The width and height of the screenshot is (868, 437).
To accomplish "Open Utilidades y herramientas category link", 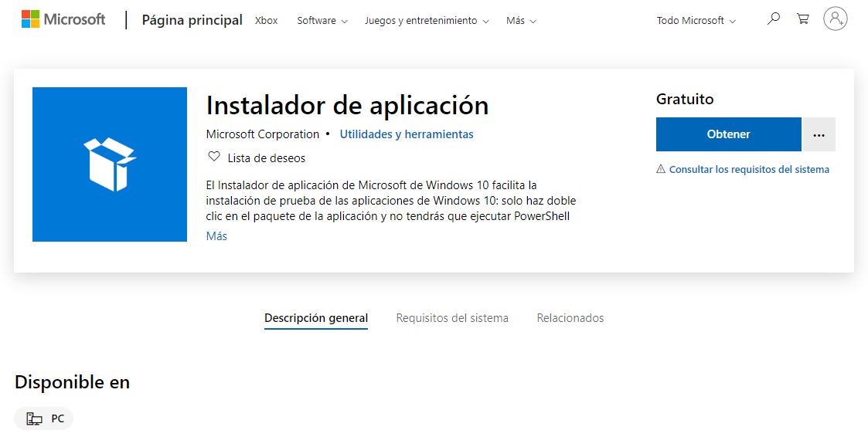I will coord(407,134).
